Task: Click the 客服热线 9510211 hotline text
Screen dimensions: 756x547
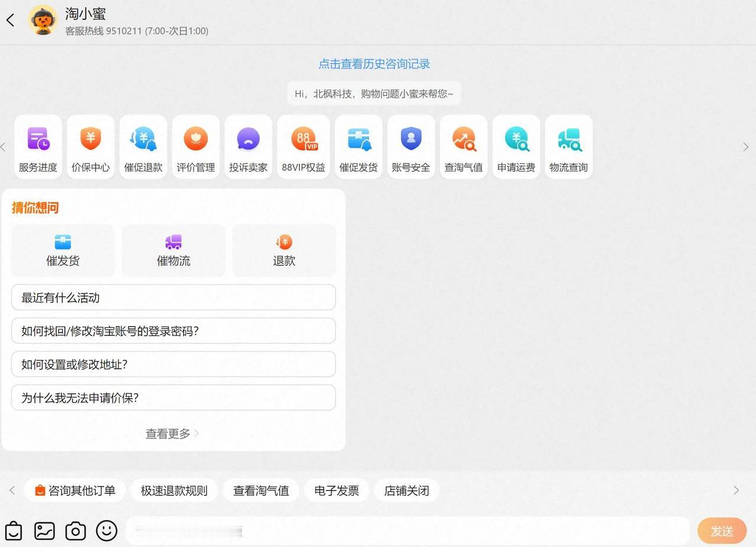Action: click(137, 31)
